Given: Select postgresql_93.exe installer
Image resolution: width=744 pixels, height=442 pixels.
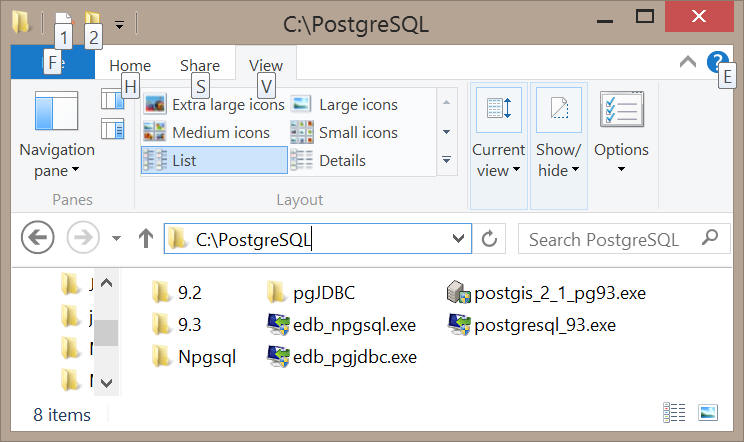Looking at the screenshot, I should [x=532, y=325].
